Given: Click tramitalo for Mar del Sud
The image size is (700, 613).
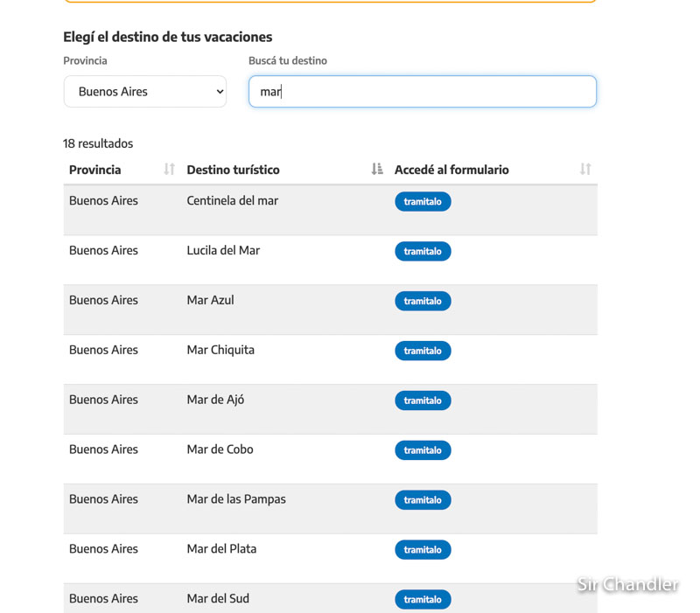Looking at the screenshot, I should point(423,600).
